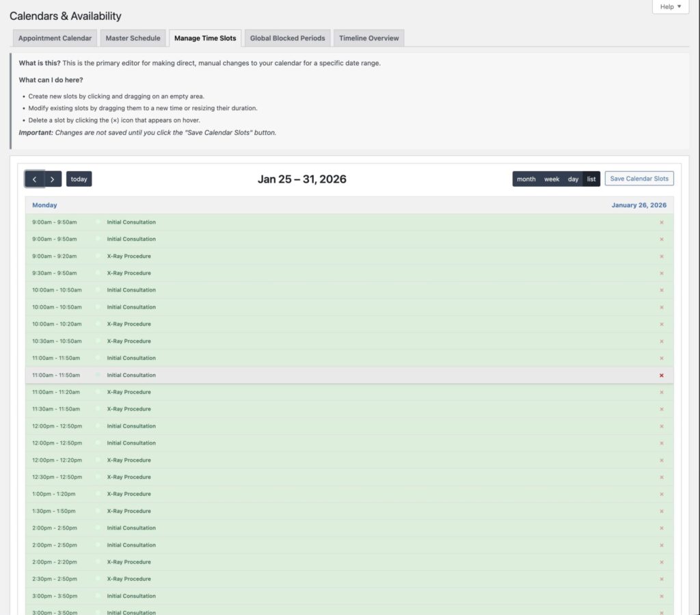Go to the previous week using left chevron

click(35, 179)
